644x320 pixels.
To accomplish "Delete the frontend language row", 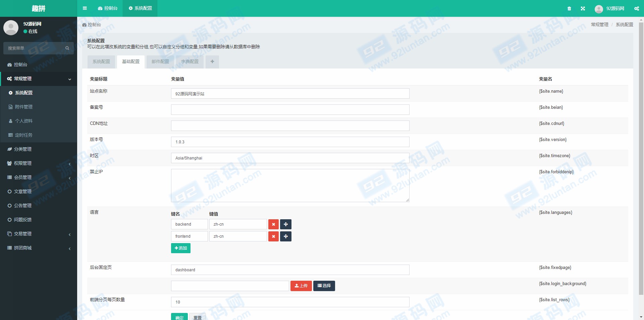I will pyautogui.click(x=273, y=236).
